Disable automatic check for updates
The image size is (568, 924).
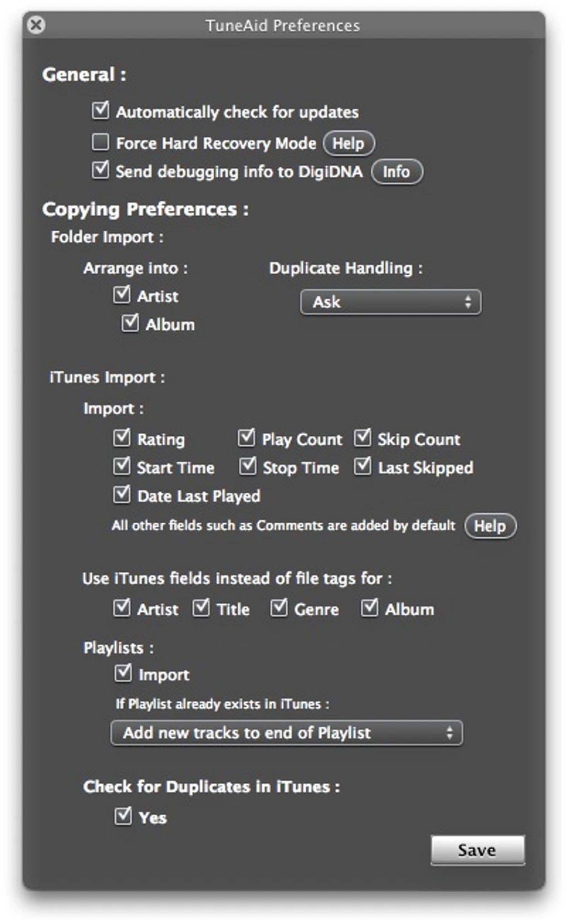[101, 110]
